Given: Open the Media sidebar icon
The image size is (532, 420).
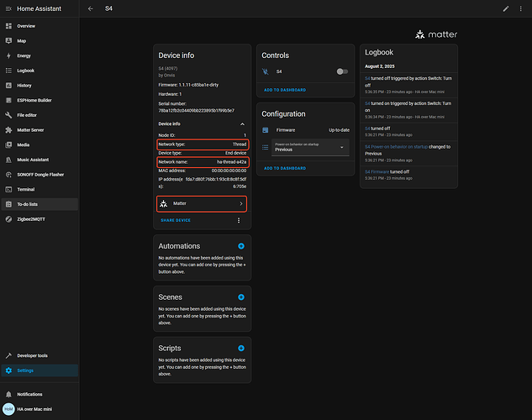Looking at the screenshot, I should pos(8,144).
